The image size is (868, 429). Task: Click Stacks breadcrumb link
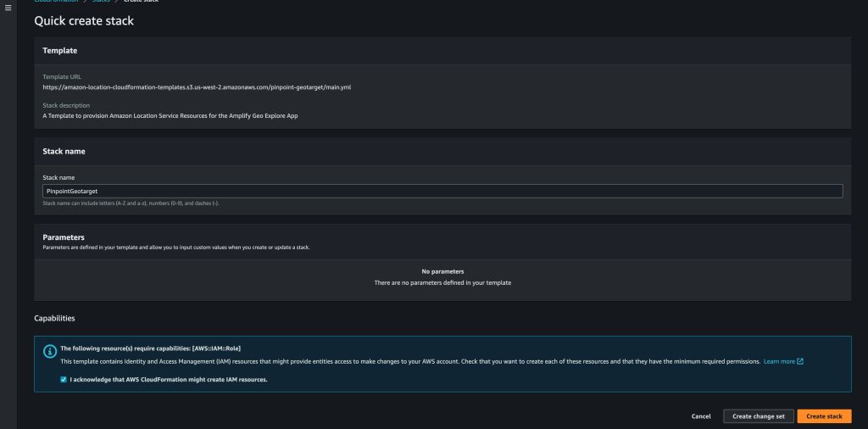coord(102,1)
